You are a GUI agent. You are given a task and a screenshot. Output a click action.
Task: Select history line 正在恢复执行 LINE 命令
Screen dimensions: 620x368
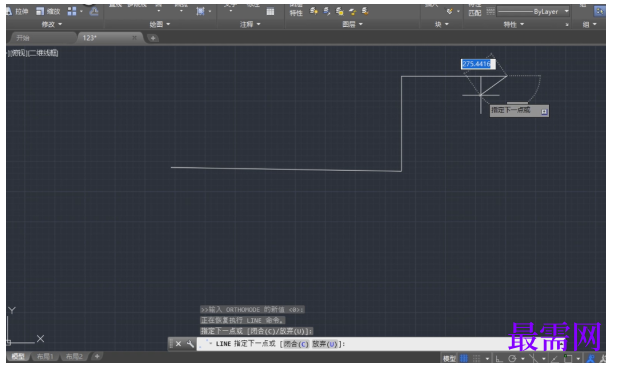(x=243, y=320)
